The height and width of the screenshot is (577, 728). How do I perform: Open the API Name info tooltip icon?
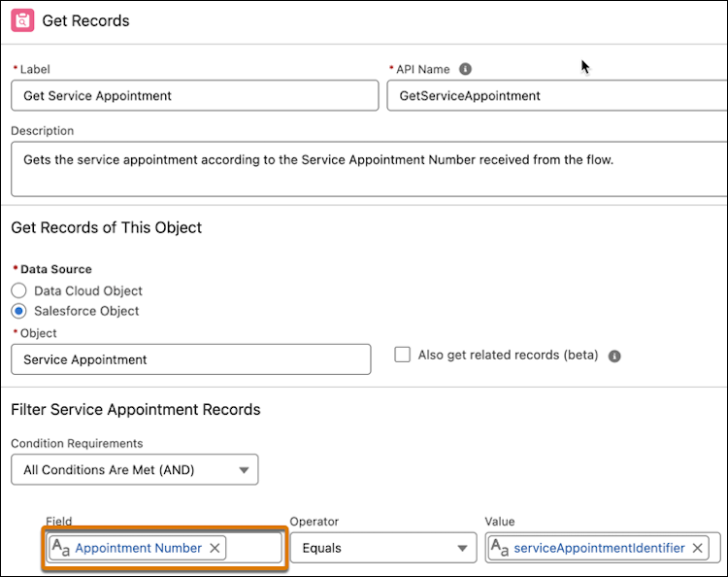(465, 69)
